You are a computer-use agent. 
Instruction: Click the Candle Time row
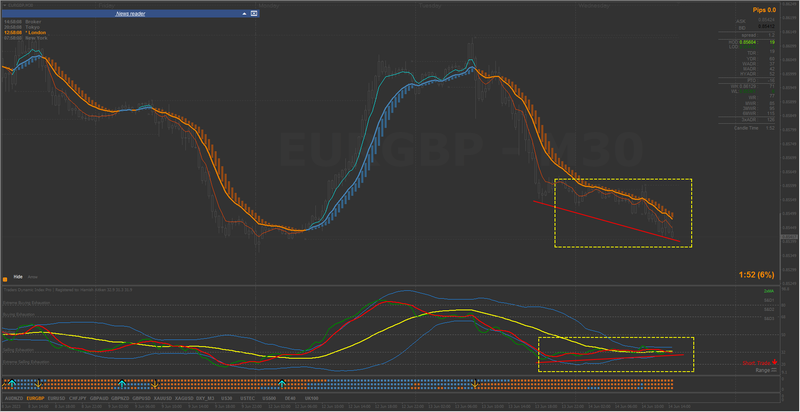click(x=755, y=127)
